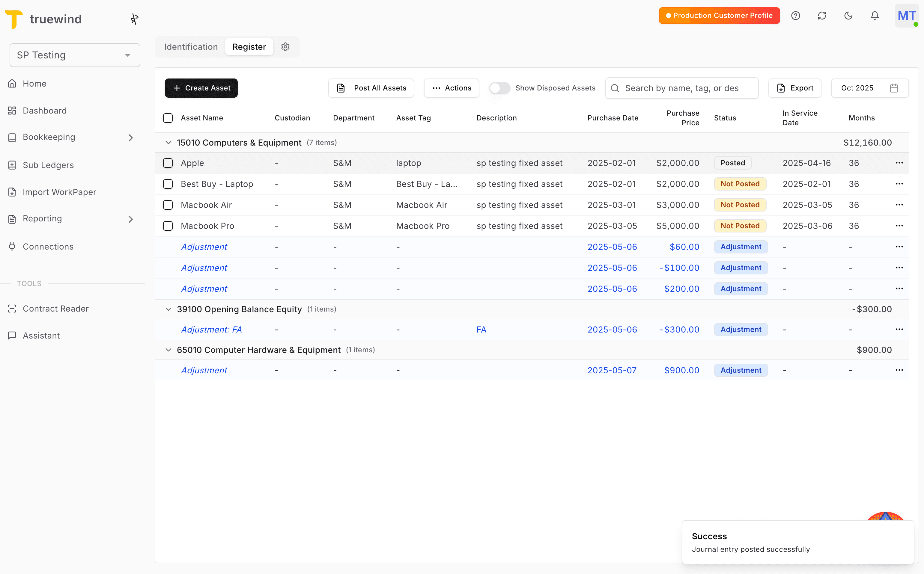Image resolution: width=924 pixels, height=574 pixels.
Task: Enable Show Disposed Assets
Action: click(x=499, y=88)
